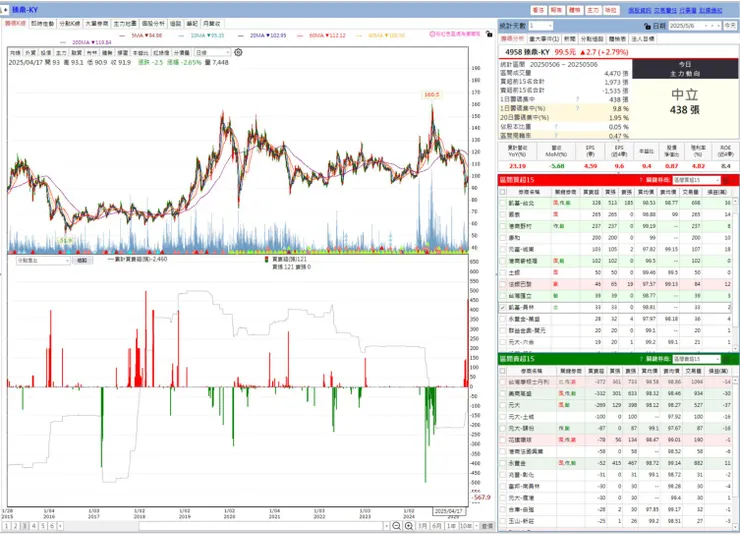Open the 日線 period dropdown

click(212, 52)
